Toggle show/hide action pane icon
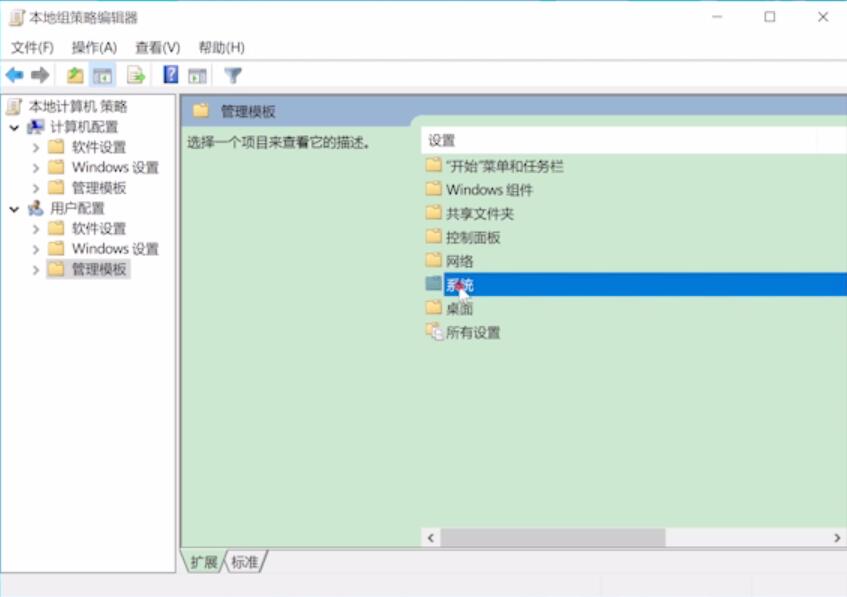Screen dimensions: 847x597 (x=197, y=76)
